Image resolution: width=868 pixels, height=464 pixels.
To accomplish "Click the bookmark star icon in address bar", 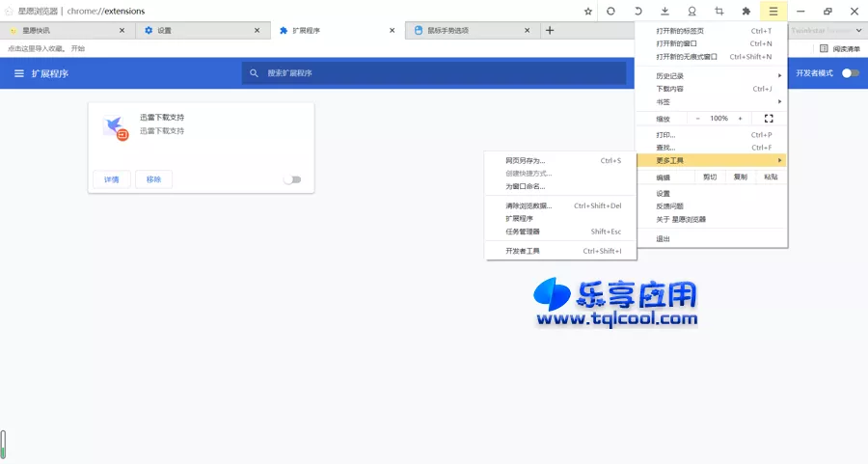I will [588, 11].
